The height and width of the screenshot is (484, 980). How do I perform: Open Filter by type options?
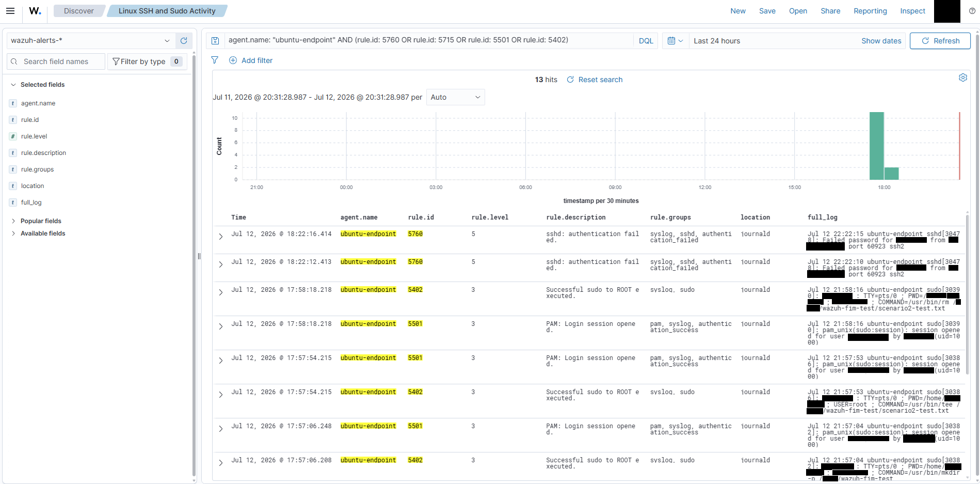tap(147, 61)
